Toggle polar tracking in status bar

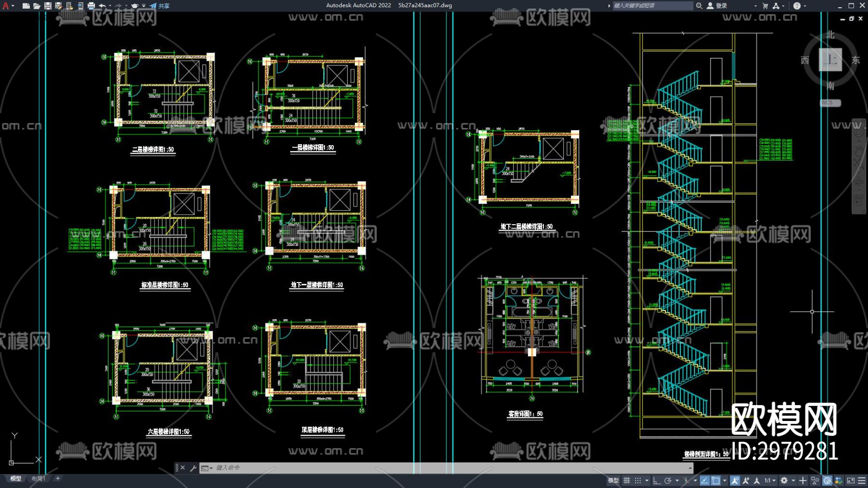tap(668, 480)
